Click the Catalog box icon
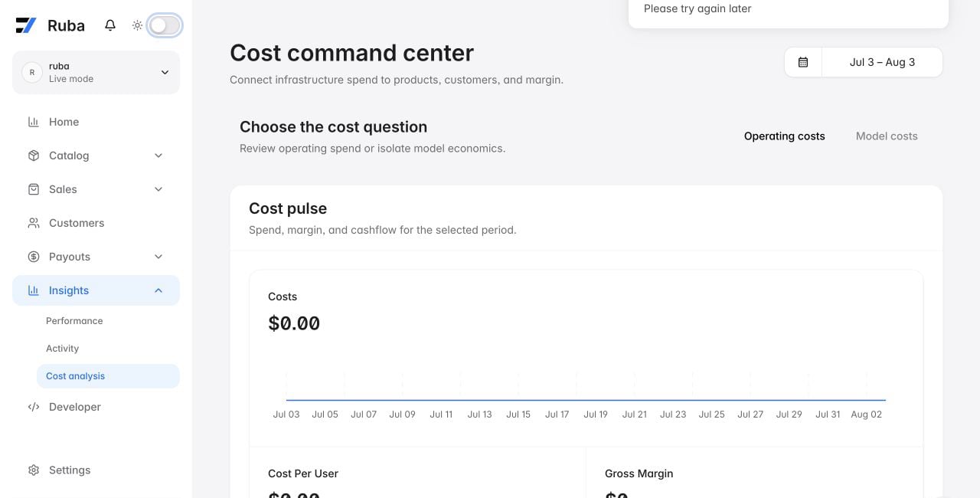This screenshot has height=498, width=980. [x=34, y=156]
